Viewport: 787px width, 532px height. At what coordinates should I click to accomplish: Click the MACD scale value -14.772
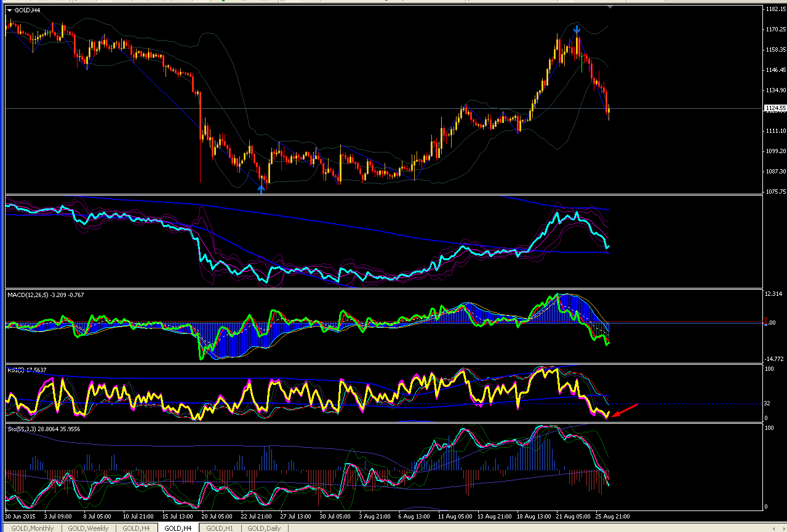[775, 359]
